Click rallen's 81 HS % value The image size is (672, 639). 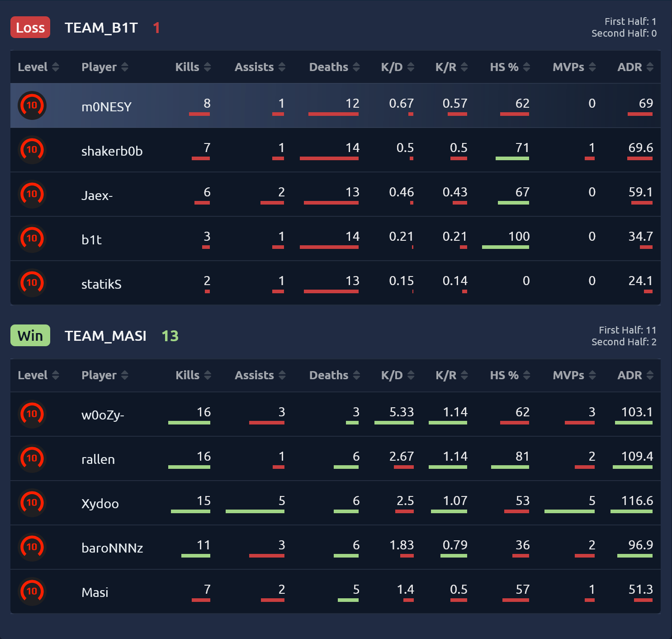click(x=522, y=456)
